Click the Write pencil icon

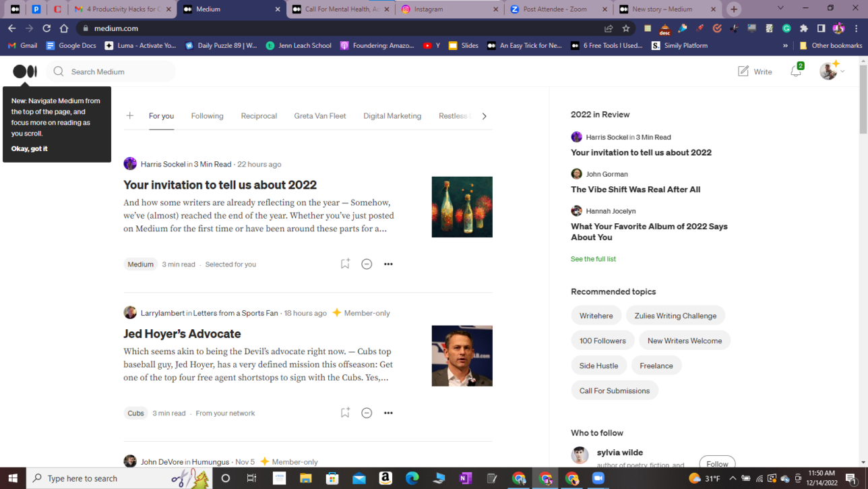pyautogui.click(x=743, y=71)
